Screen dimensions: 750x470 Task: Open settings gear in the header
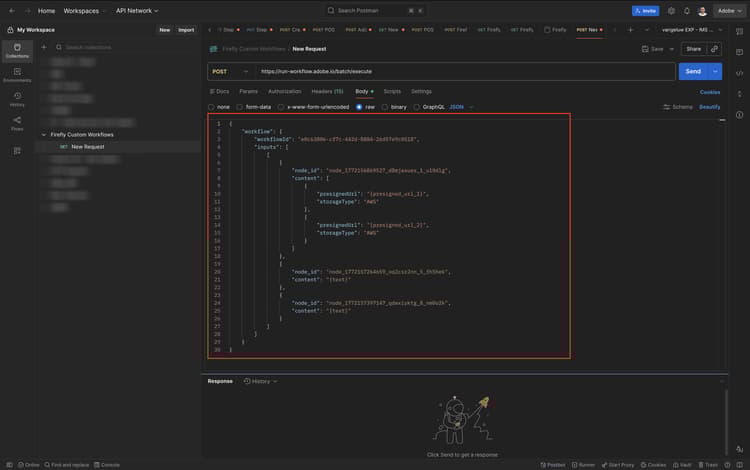coord(671,11)
